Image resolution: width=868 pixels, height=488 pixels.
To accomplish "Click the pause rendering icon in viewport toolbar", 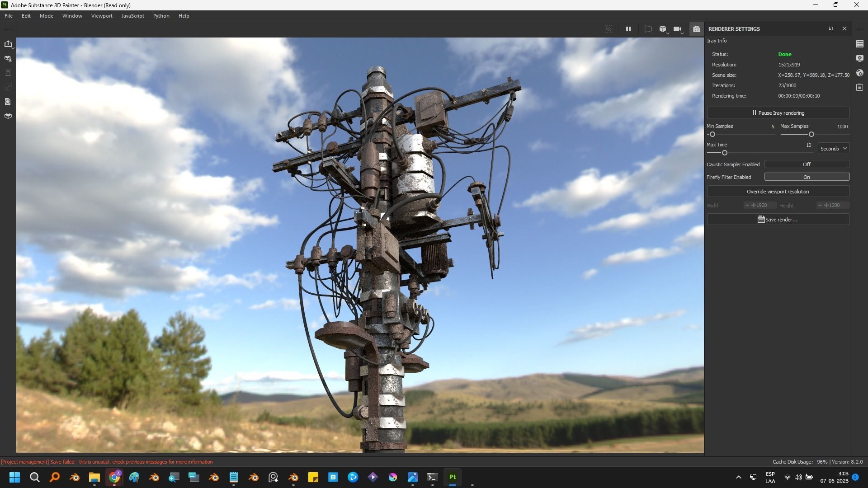I will pyautogui.click(x=628, y=29).
